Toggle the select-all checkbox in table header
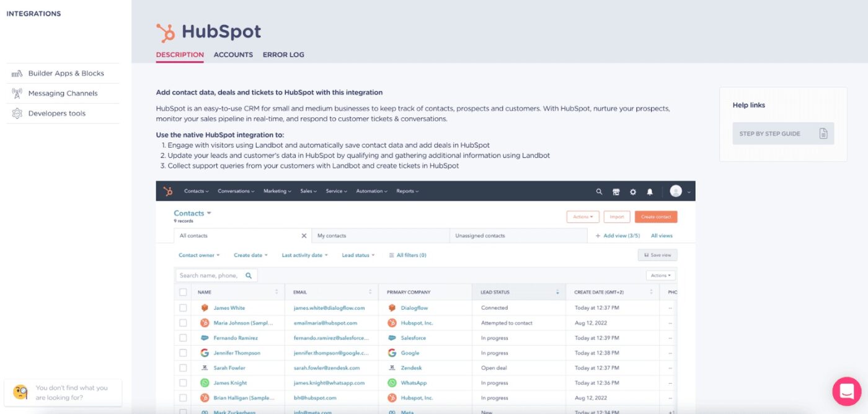 pos(183,292)
